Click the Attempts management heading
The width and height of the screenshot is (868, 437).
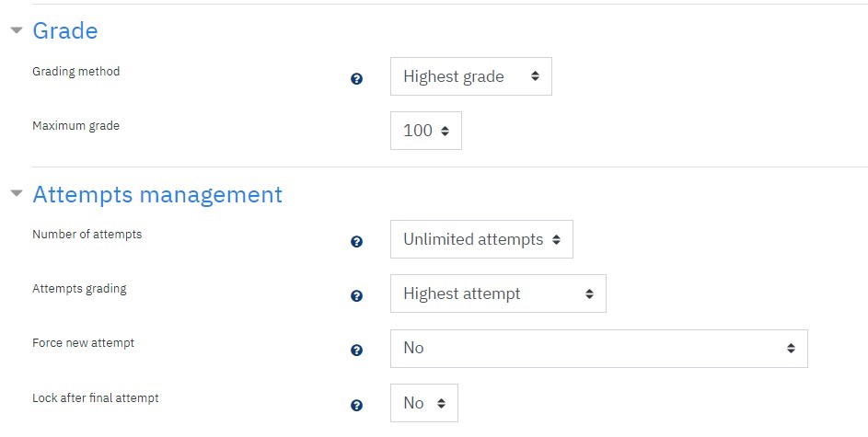[157, 195]
